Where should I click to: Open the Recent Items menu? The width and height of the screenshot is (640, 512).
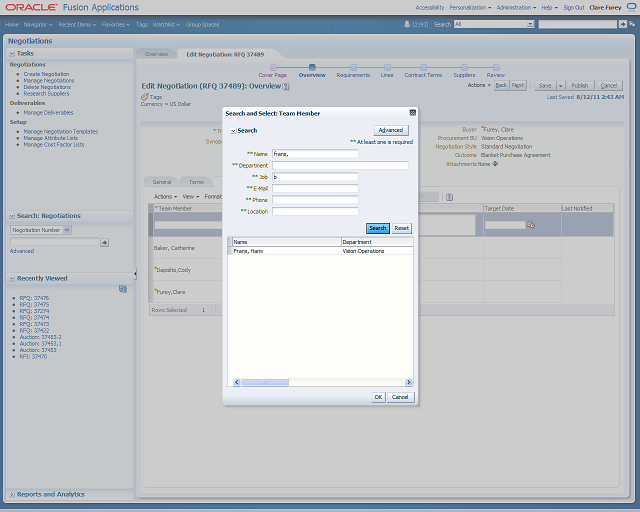point(77,24)
